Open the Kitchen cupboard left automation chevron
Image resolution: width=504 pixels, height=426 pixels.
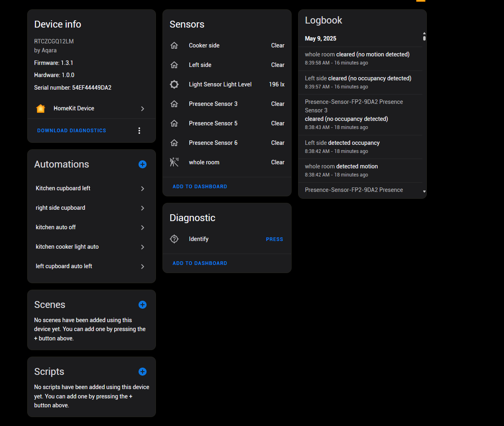click(x=143, y=189)
